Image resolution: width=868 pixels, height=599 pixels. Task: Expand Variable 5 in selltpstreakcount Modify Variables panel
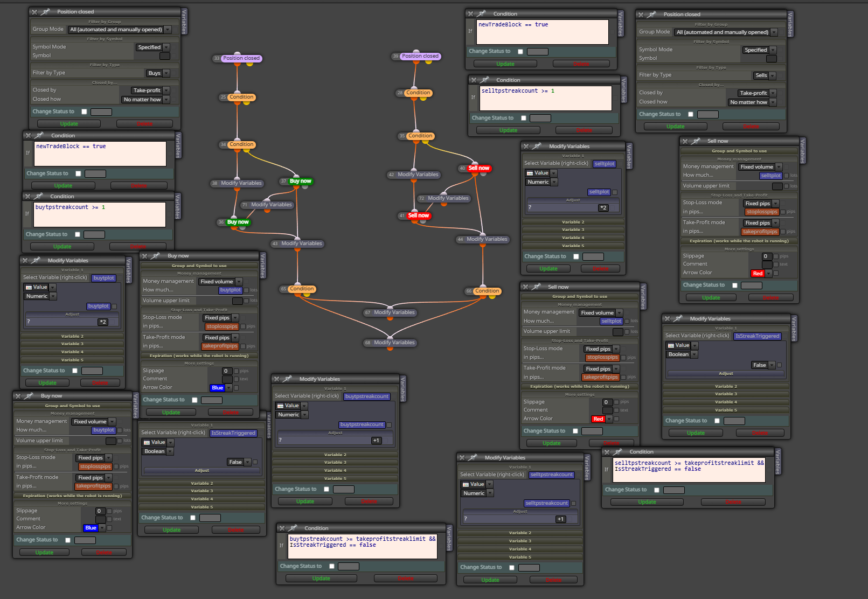pos(520,557)
